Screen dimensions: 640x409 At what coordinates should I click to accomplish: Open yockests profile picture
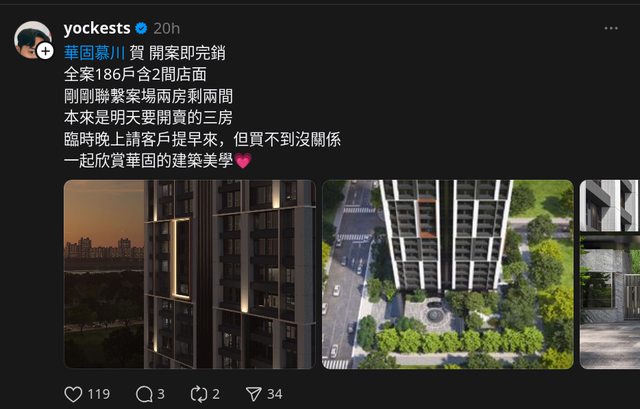click(32, 40)
